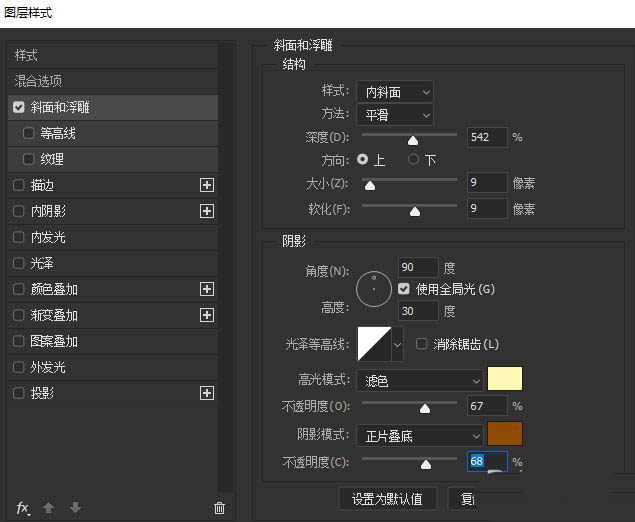Add another 渐变叠加 effect with plus icon

click(x=207, y=315)
